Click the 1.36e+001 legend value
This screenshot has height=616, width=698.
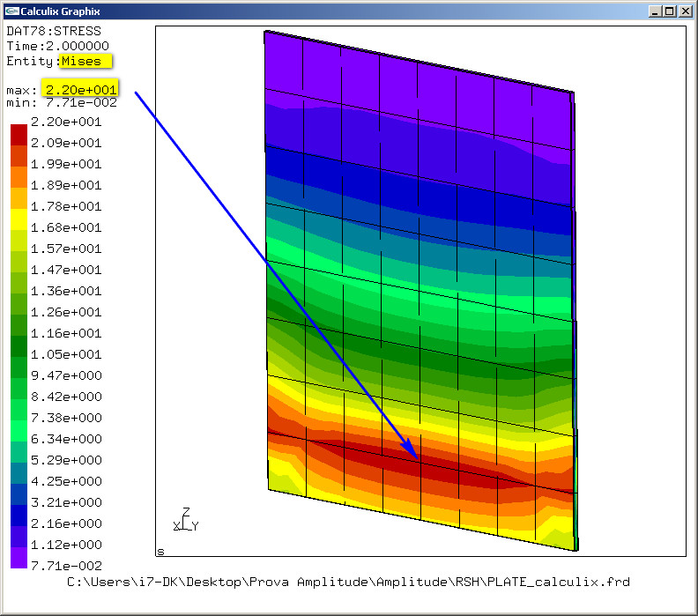click(66, 291)
